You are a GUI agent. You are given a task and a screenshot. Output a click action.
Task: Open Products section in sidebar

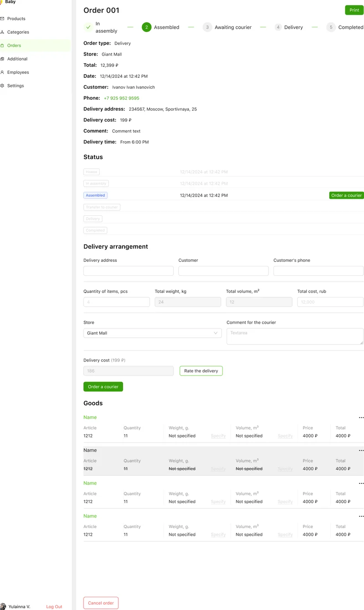tap(16, 19)
